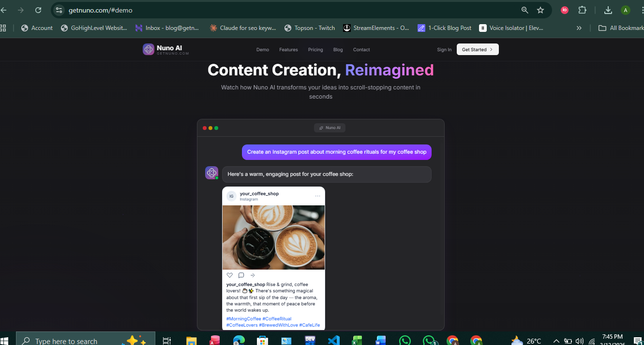The width and height of the screenshot is (644, 345).
Task: Open the Pricing nav item
Action: point(315,50)
